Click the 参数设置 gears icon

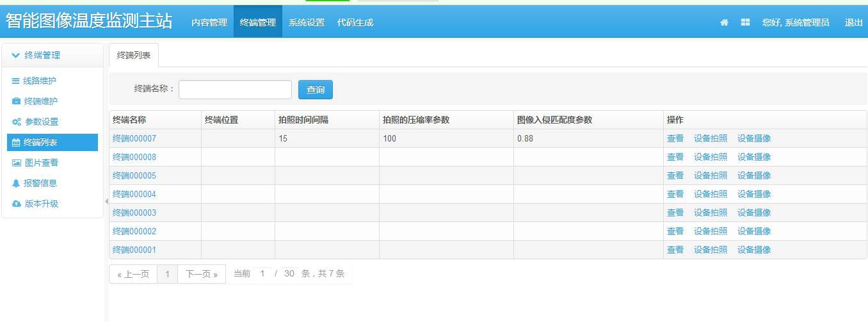click(x=17, y=122)
